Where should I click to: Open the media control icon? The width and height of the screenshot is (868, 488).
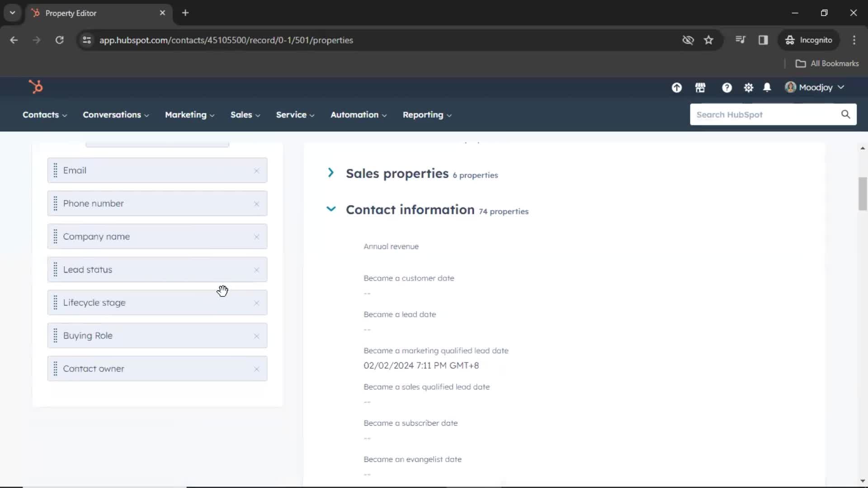(740, 40)
